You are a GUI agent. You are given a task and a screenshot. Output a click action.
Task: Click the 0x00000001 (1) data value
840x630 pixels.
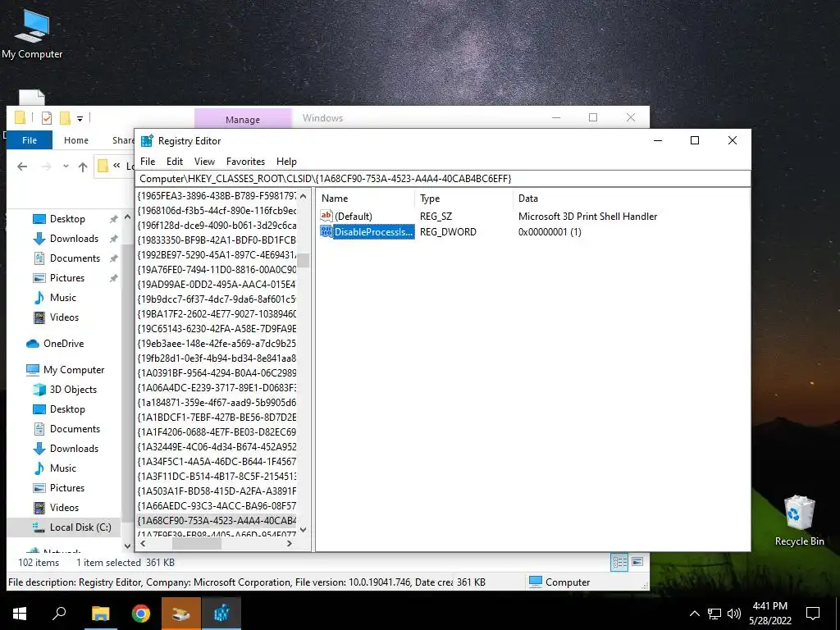[550, 232]
